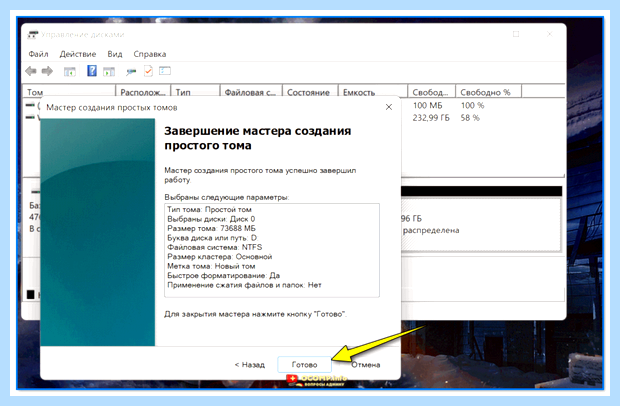Image resolution: width=620 pixels, height=406 pixels.
Task: Click the disk connect toolbar icon
Action: [131, 72]
